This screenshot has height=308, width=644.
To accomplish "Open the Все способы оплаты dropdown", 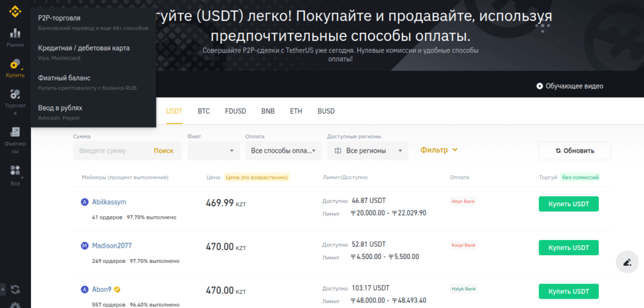I will [283, 151].
